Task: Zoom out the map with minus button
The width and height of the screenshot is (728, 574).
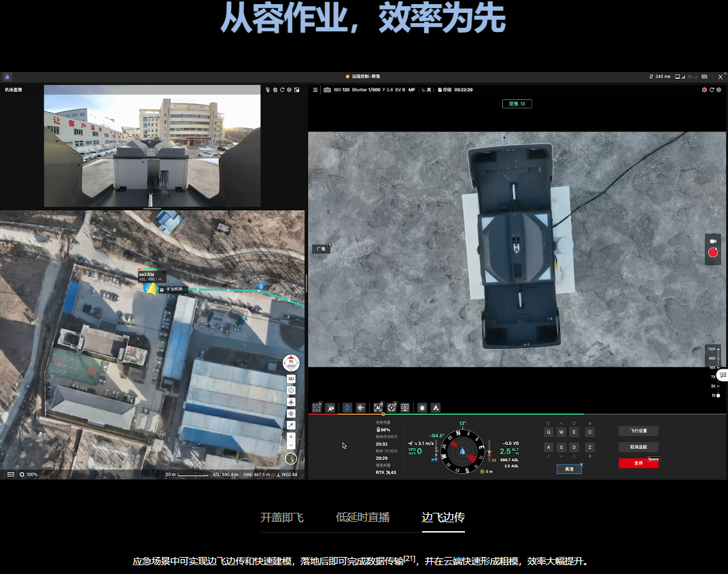Action: click(x=291, y=445)
